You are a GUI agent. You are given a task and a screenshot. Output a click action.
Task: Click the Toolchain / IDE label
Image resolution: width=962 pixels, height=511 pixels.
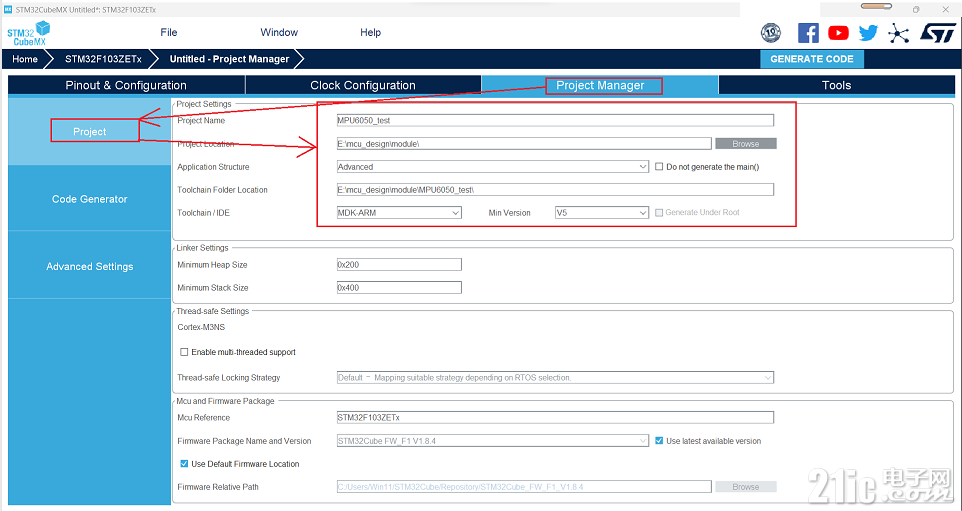[203, 213]
